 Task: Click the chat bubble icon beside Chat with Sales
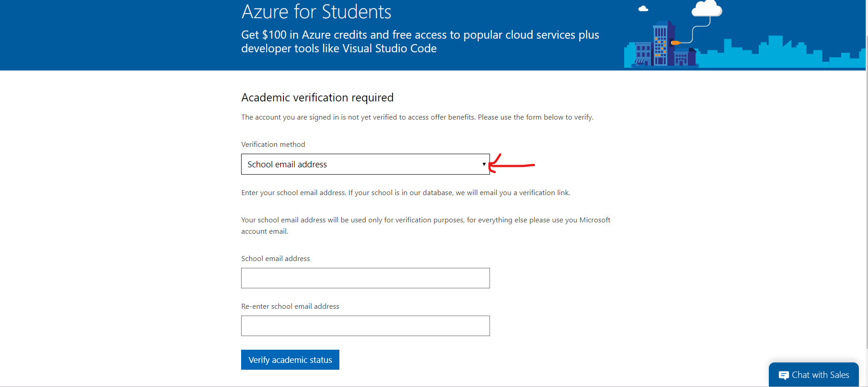783,375
